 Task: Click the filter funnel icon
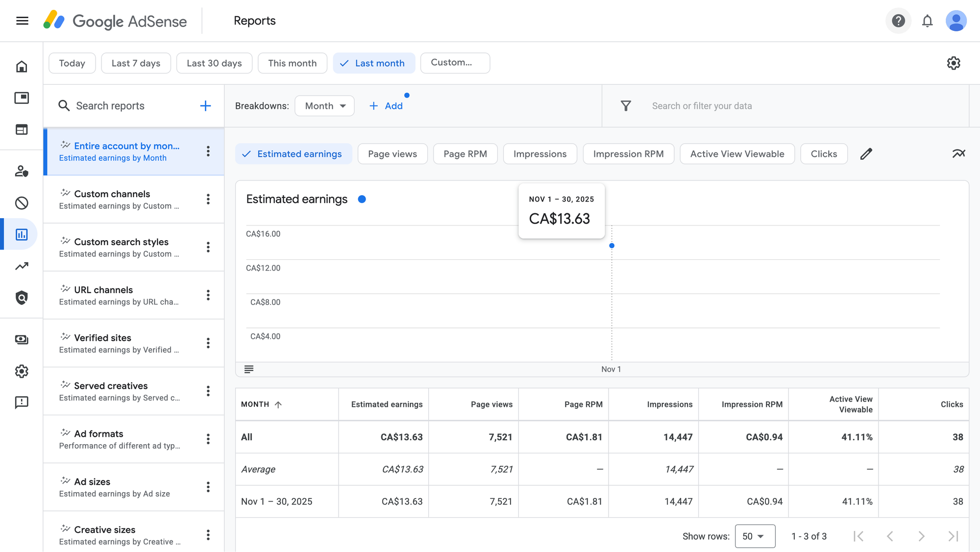pyautogui.click(x=626, y=106)
